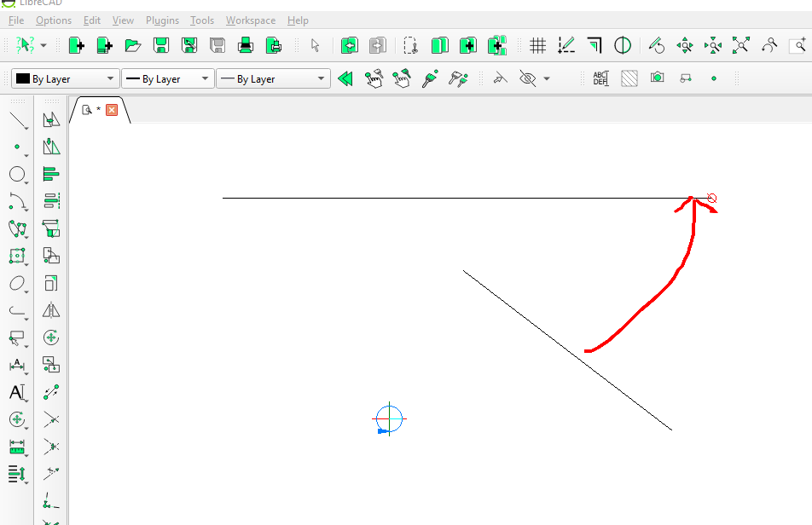Click the Text tool icon

17,392
